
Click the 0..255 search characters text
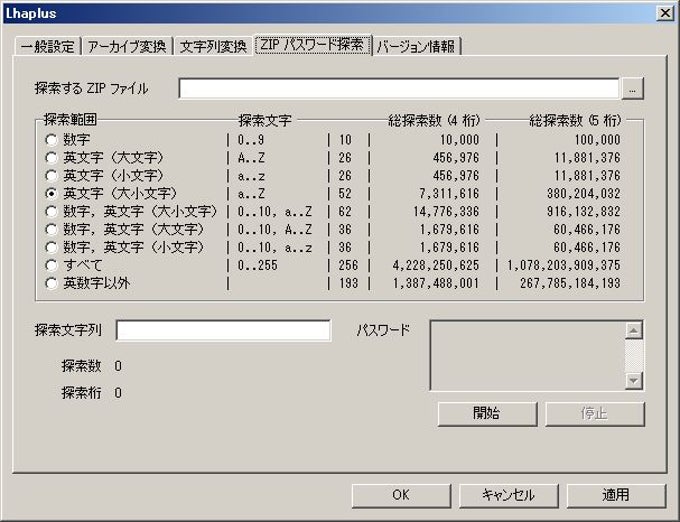click(258, 265)
